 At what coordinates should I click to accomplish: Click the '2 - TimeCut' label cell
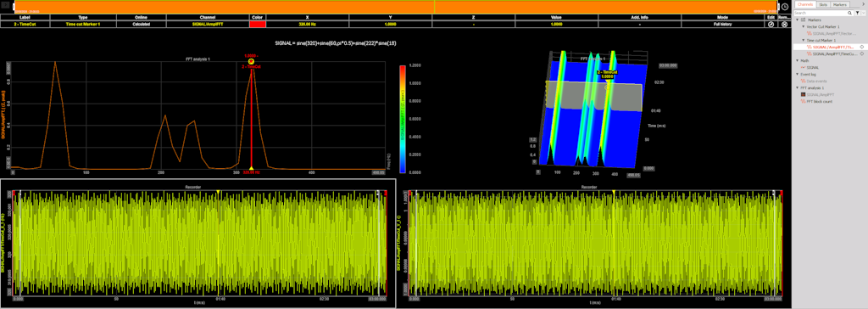pyautogui.click(x=25, y=25)
